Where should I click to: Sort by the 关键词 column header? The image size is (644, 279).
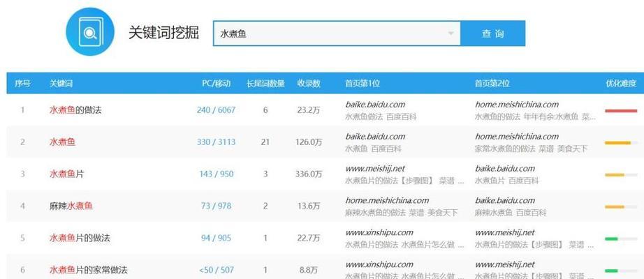coord(61,83)
